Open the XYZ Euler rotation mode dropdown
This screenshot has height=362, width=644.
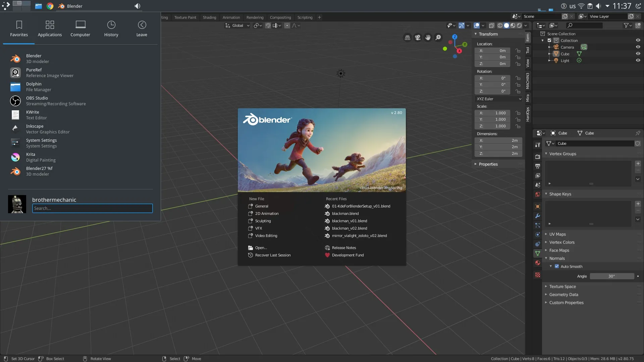(498, 99)
